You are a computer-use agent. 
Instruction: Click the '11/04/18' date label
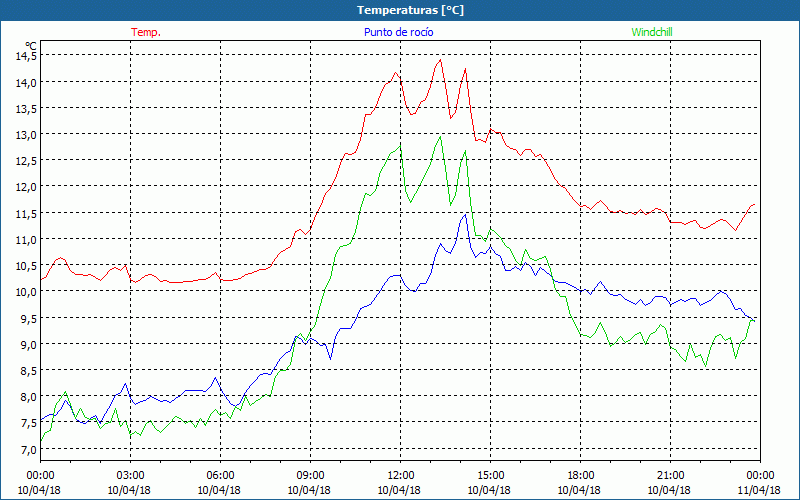point(759,490)
